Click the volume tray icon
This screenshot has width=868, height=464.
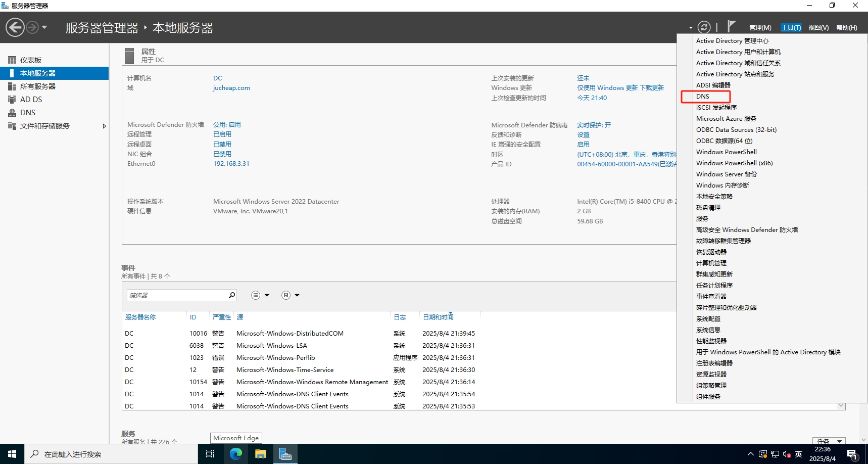(787, 454)
